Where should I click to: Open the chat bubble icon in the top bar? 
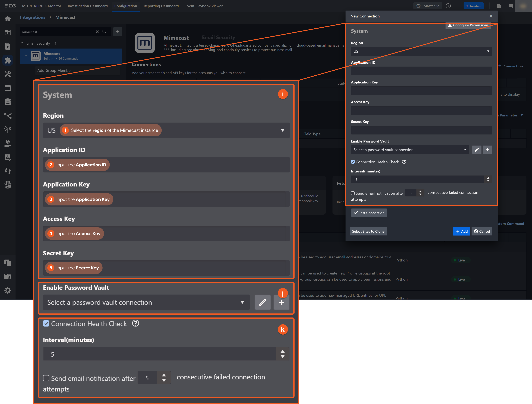pyautogui.click(x=511, y=6)
